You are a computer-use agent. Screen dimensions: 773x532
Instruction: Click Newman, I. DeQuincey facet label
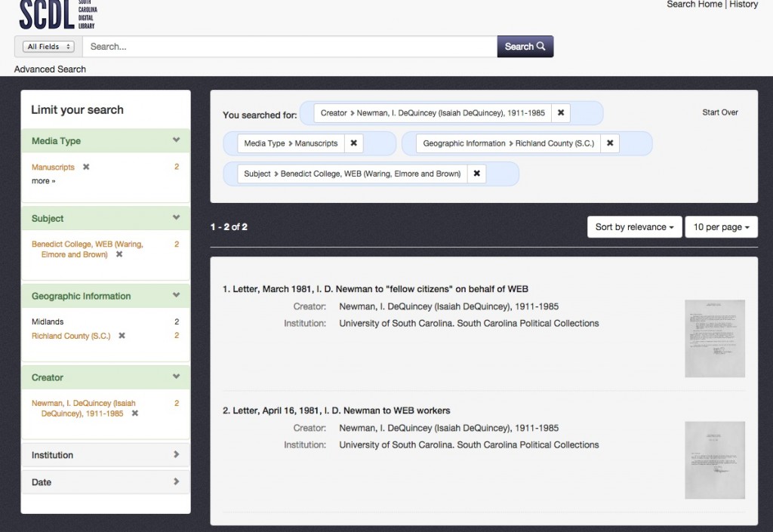tap(83, 408)
